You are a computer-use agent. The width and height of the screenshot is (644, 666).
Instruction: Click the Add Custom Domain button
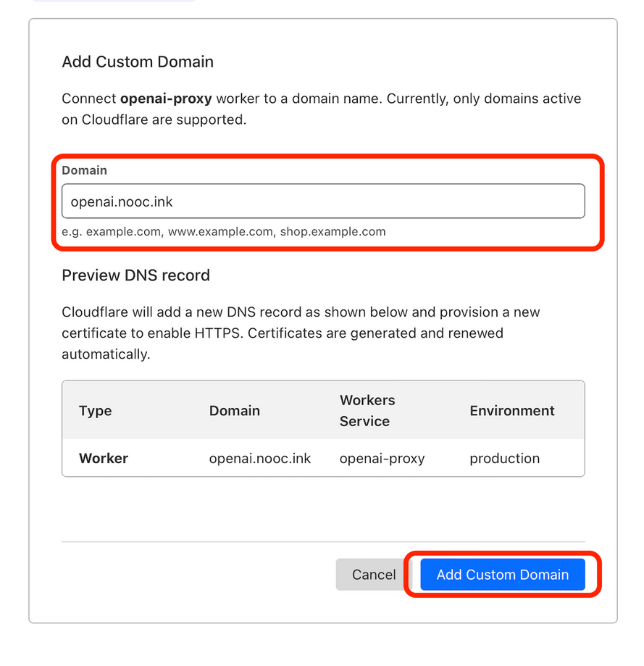click(502, 574)
